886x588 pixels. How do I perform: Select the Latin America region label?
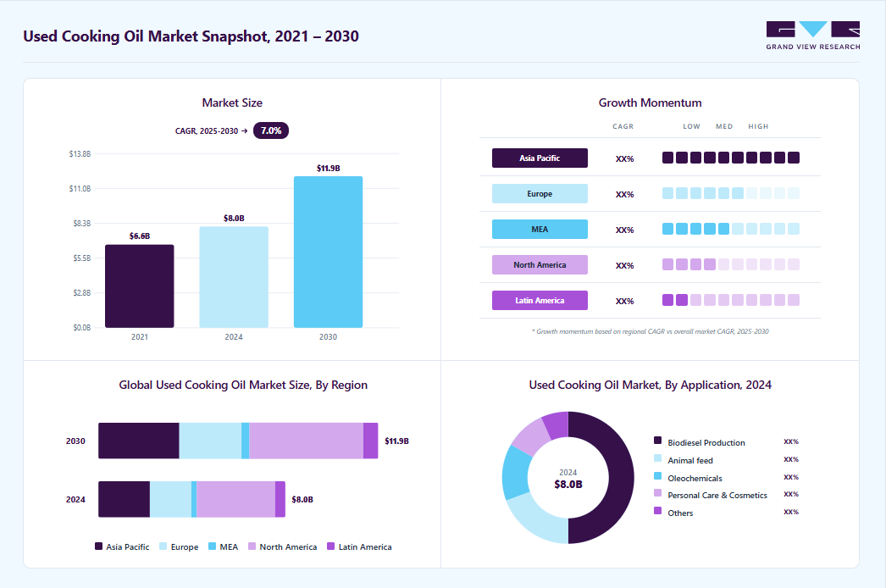pyautogui.click(x=540, y=300)
